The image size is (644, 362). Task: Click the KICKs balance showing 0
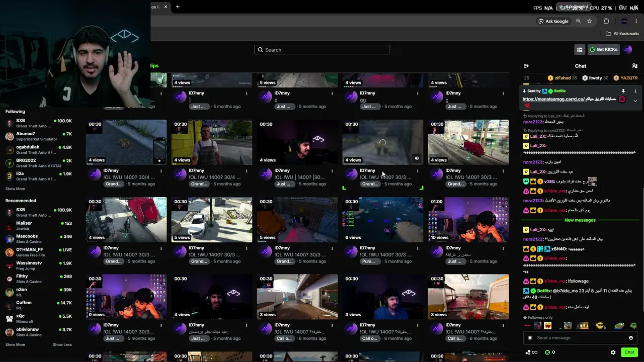pyautogui.click(x=550, y=352)
